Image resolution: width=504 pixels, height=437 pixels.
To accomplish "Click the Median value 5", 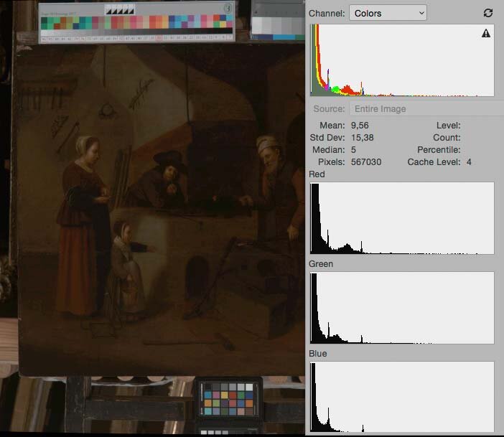I will pyautogui.click(x=353, y=150).
